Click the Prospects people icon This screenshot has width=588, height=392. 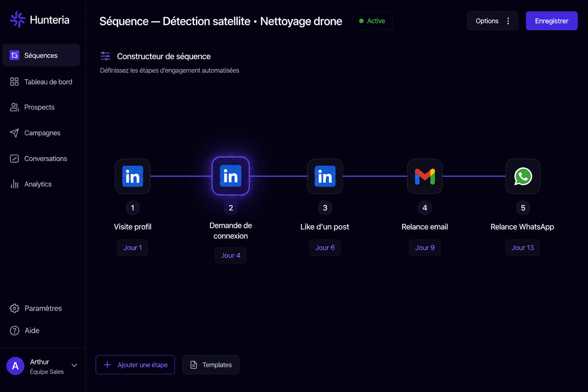coord(15,107)
